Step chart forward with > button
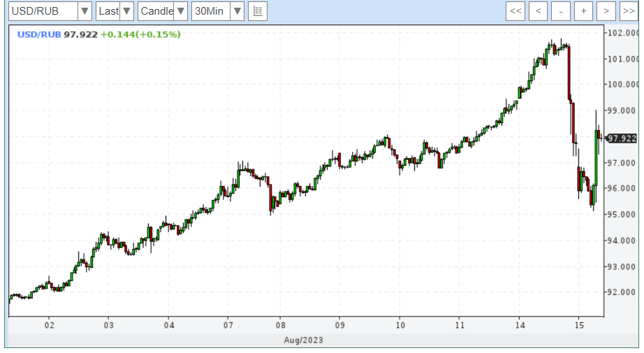Screen dimensions: 644x353 pos(606,11)
